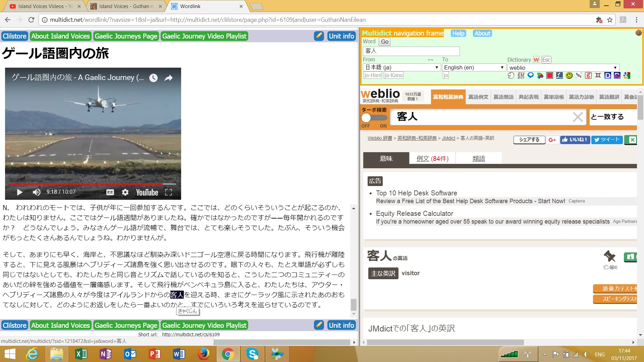Click the swap languages arrow icon

click(x=430, y=60)
